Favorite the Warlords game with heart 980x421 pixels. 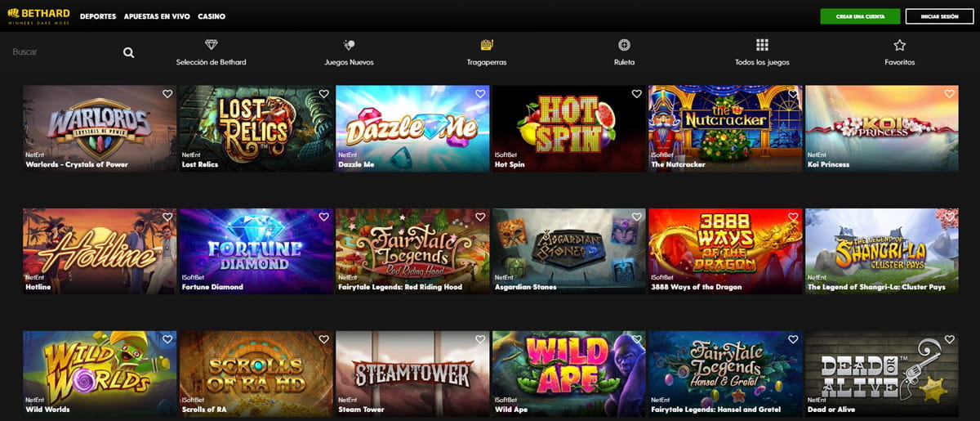167,94
